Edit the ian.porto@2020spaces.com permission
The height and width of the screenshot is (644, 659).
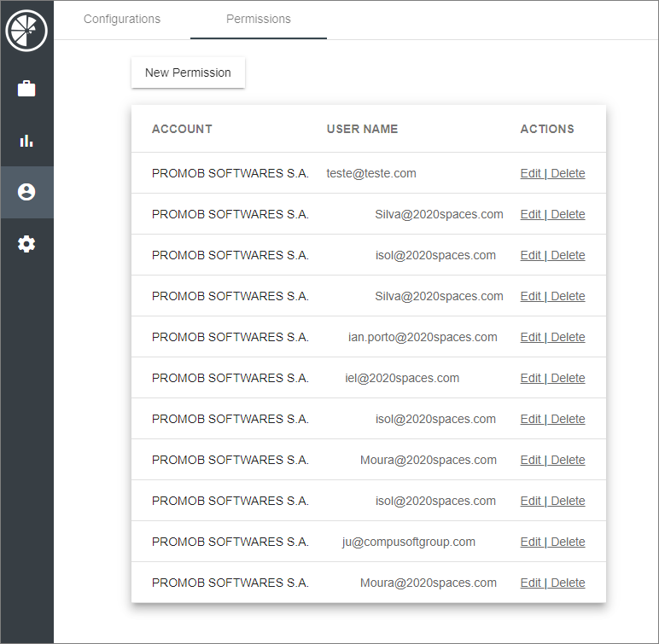pyautogui.click(x=531, y=337)
